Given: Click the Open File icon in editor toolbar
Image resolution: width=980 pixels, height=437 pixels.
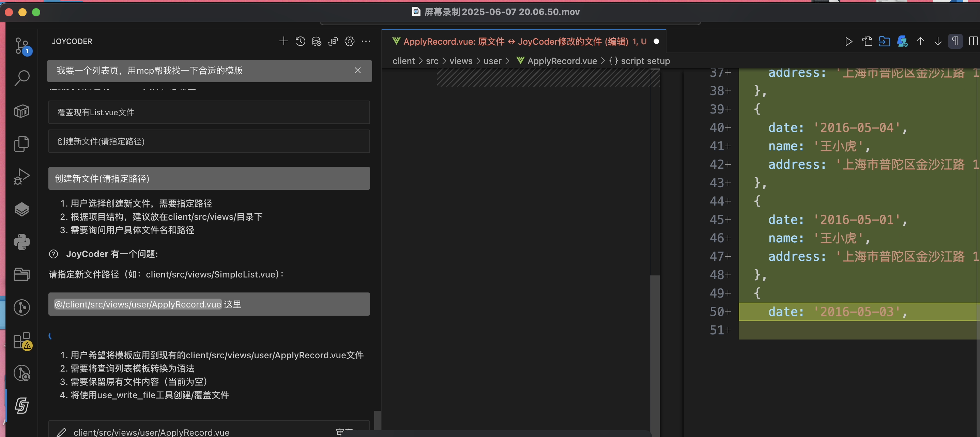Looking at the screenshot, I should [867, 41].
